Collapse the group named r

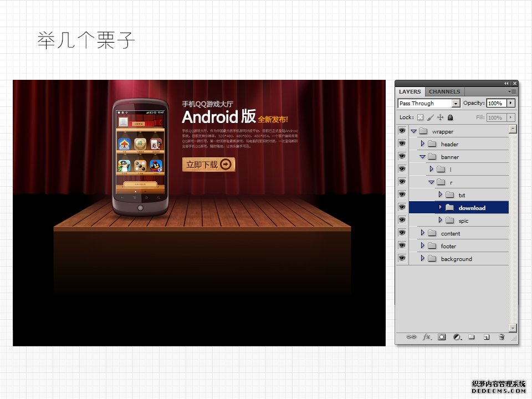click(431, 182)
